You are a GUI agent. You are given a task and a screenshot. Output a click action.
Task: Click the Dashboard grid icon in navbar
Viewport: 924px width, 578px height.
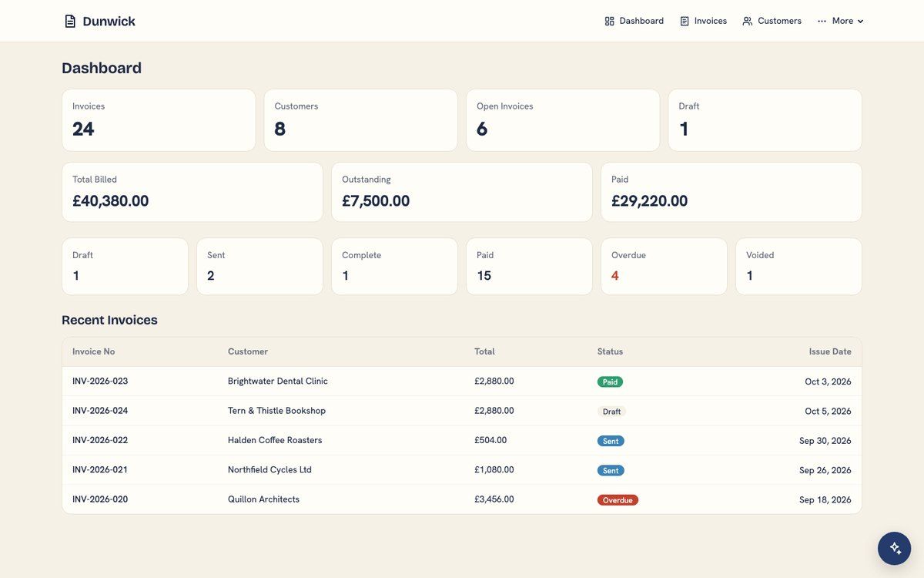[x=610, y=22]
